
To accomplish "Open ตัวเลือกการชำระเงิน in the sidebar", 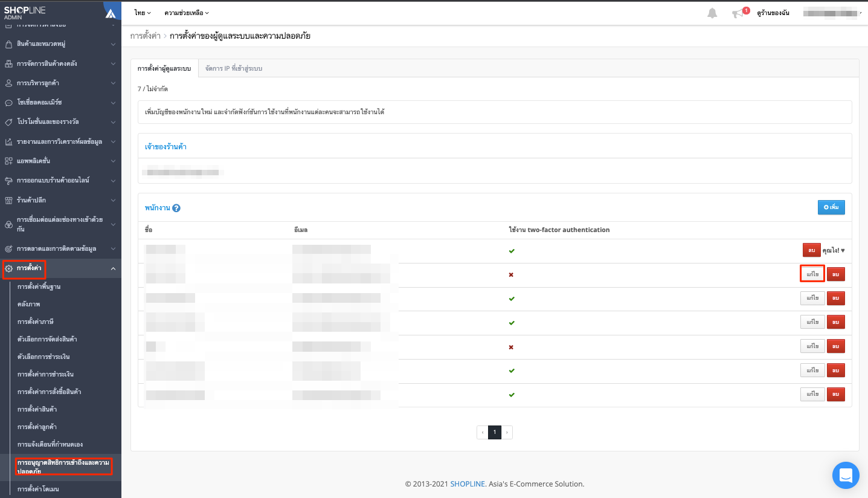I will coord(43,357).
